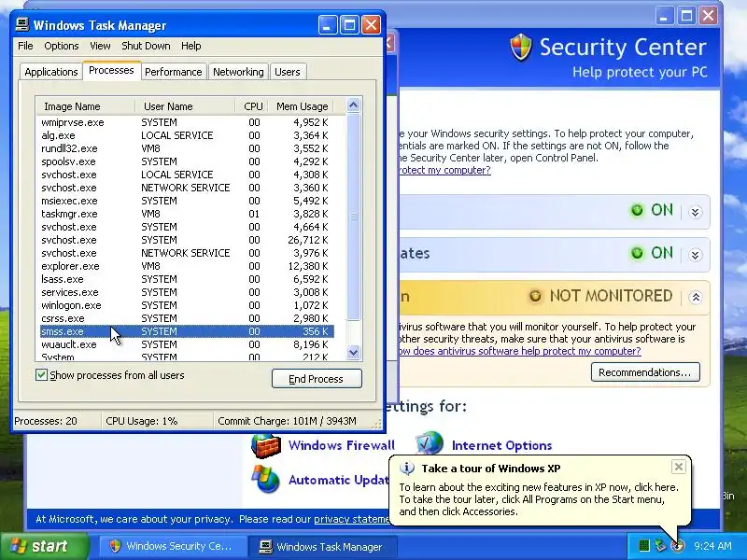Viewport: 747px width, 560px height.
Task: Open the Start menu
Action: click(x=45, y=546)
